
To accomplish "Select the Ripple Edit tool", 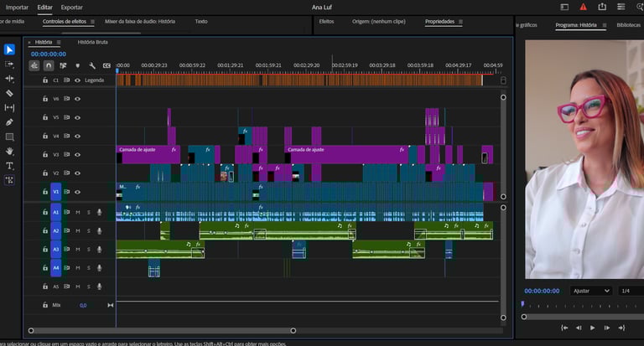I will [10, 78].
